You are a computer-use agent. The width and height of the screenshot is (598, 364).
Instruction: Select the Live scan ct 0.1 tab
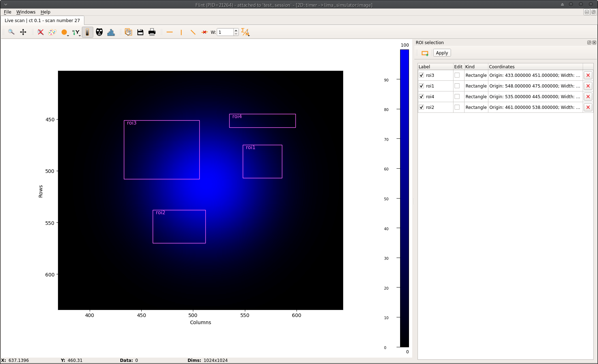click(x=42, y=20)
